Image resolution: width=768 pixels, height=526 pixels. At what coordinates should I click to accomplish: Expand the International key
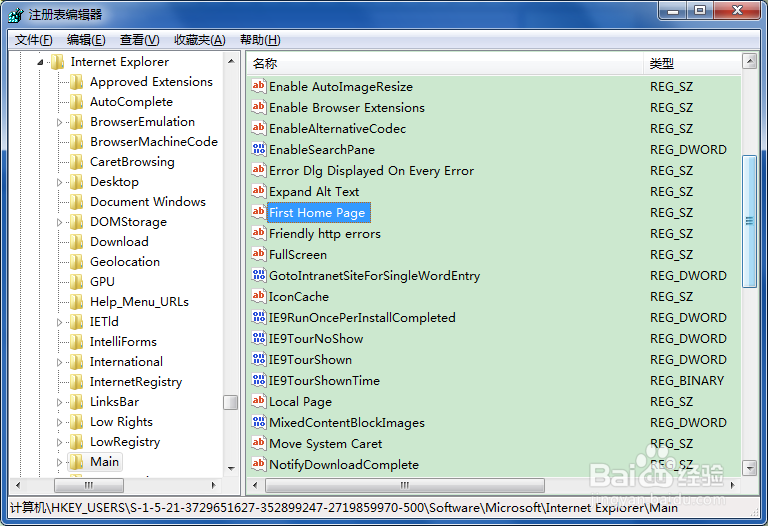[59, 362]
